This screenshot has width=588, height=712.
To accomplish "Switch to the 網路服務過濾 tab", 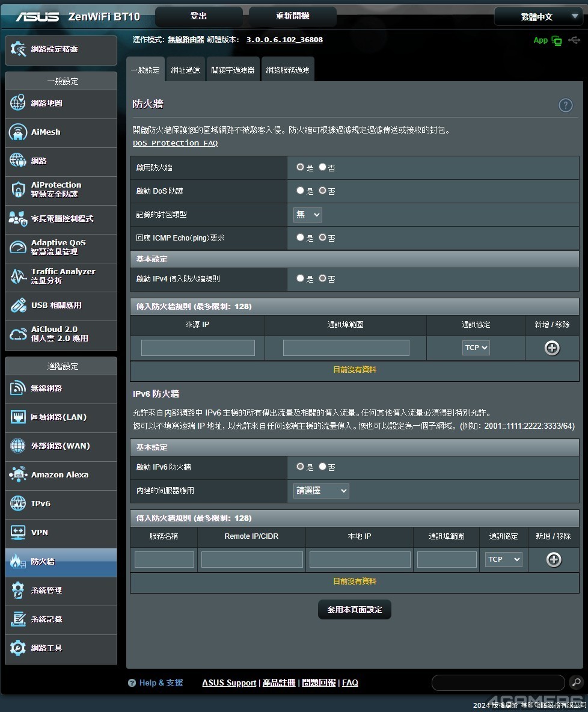I will tap(288, 70).
